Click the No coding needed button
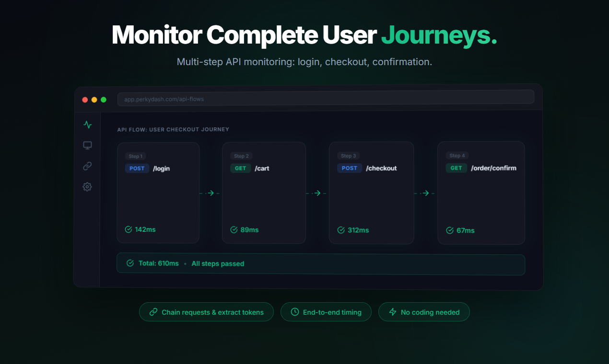This screenshot has width=609, height=364. 424,312
